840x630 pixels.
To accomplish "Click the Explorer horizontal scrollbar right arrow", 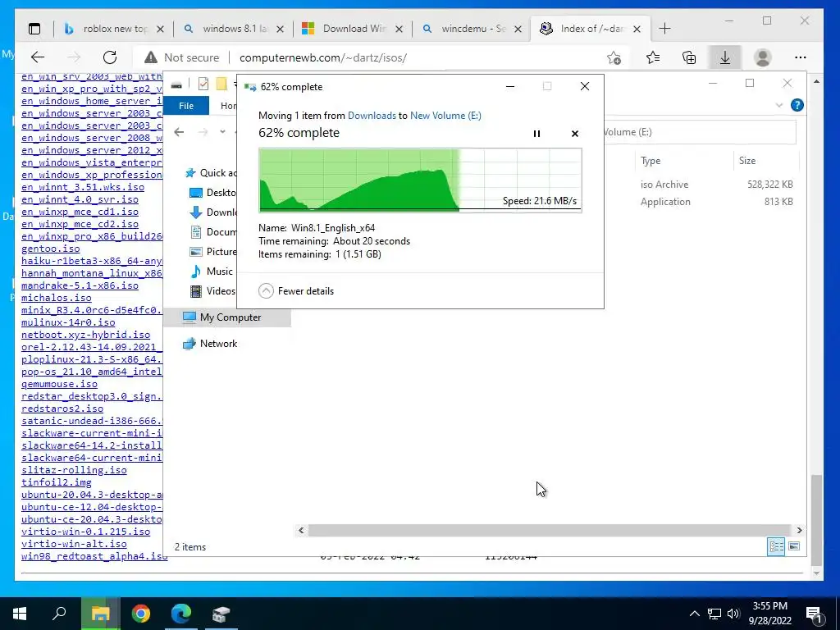I will coord(799,531).
